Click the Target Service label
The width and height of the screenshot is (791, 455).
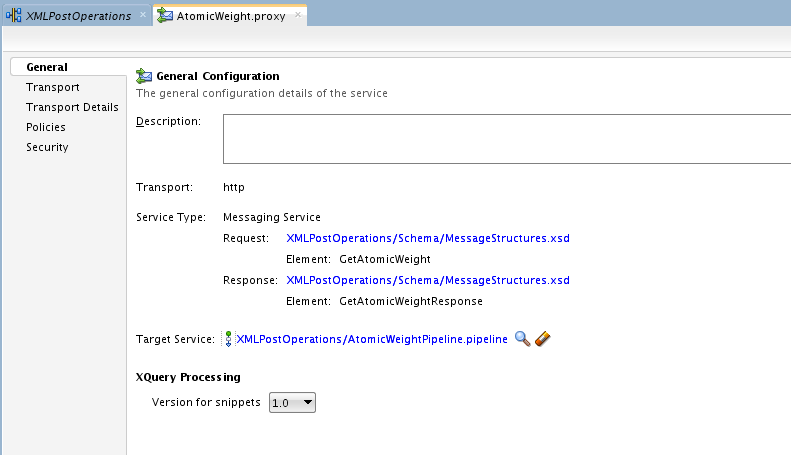176,339
